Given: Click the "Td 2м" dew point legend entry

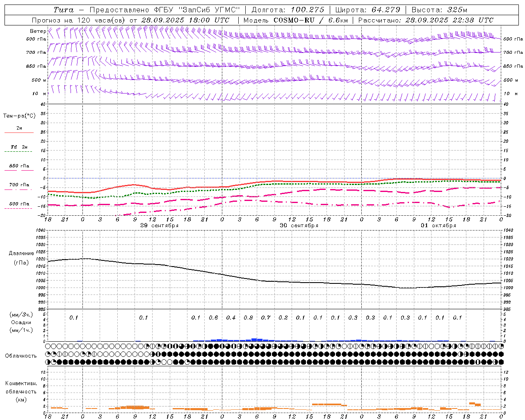Looking at the screenshot, I should pos(19,147).
